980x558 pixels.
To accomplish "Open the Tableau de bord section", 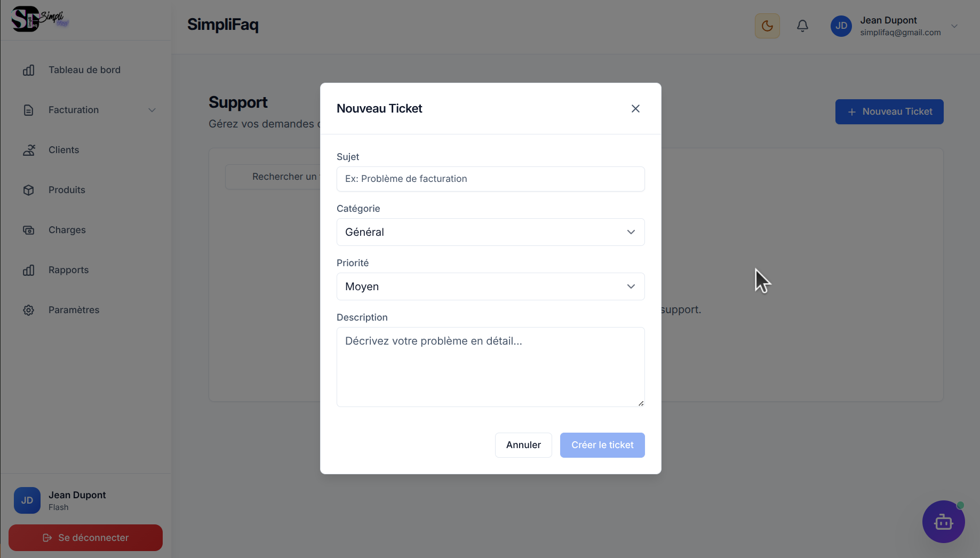I will point(84,69).
